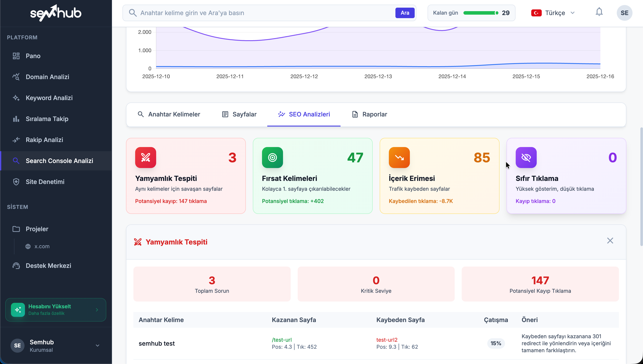Click the purple Sıfır Tıklama crossed-eye icon

pos(526,158)
